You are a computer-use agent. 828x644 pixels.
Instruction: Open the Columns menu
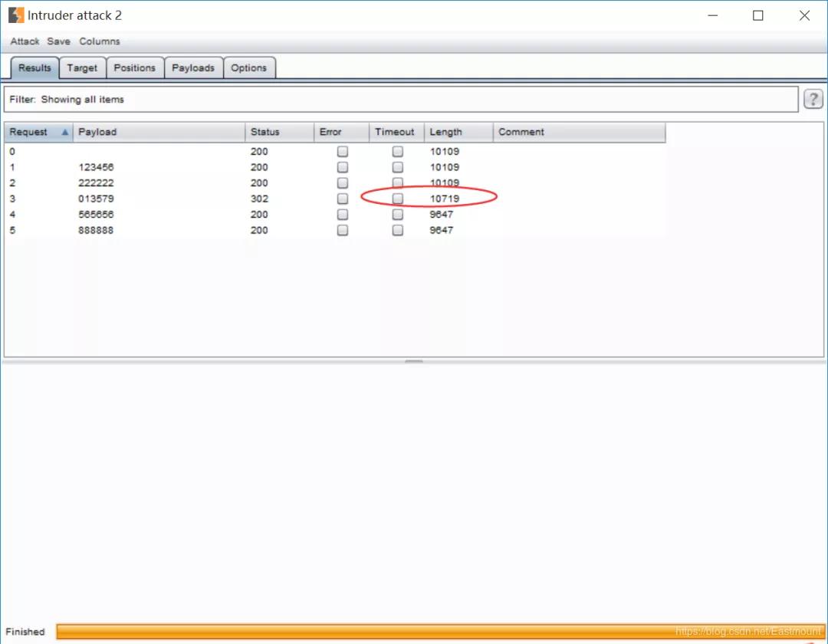tap(100, 41)
